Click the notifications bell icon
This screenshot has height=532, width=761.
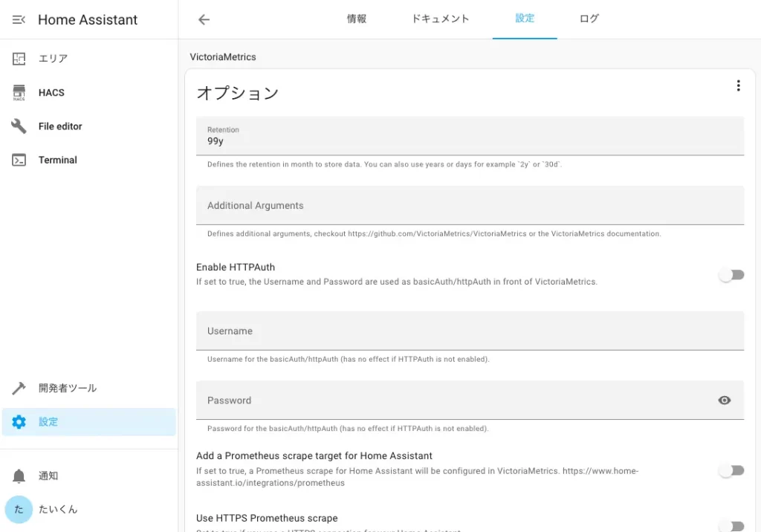tap(19, 476)
